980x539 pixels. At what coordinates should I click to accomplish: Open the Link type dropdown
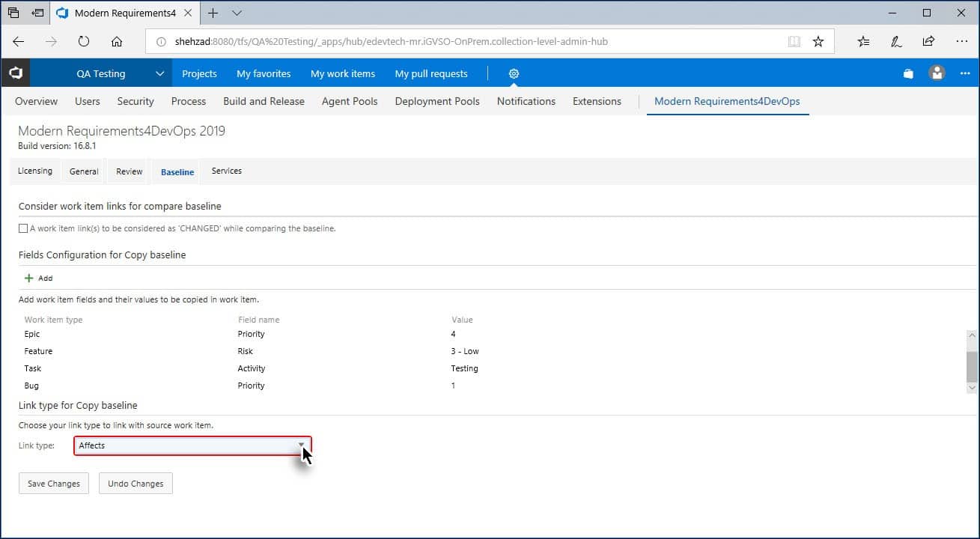(x=192, y=445)
